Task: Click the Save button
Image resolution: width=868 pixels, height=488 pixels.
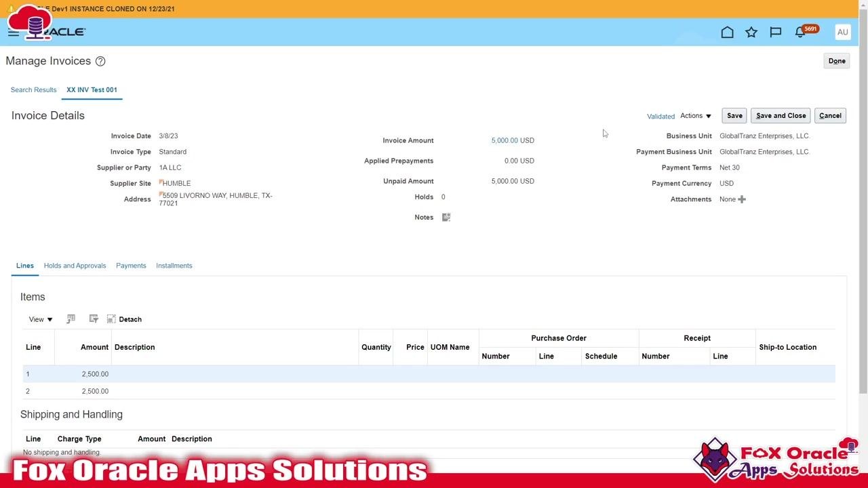Action: click(x=734, y=116)
